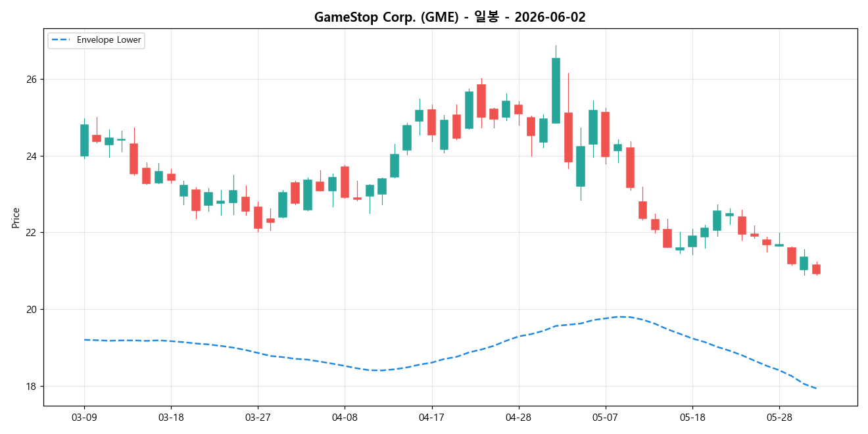Click the first green candle at 03-09
Image resolution: width=868 pixels, height=434 pixels.
click(84, 140)
